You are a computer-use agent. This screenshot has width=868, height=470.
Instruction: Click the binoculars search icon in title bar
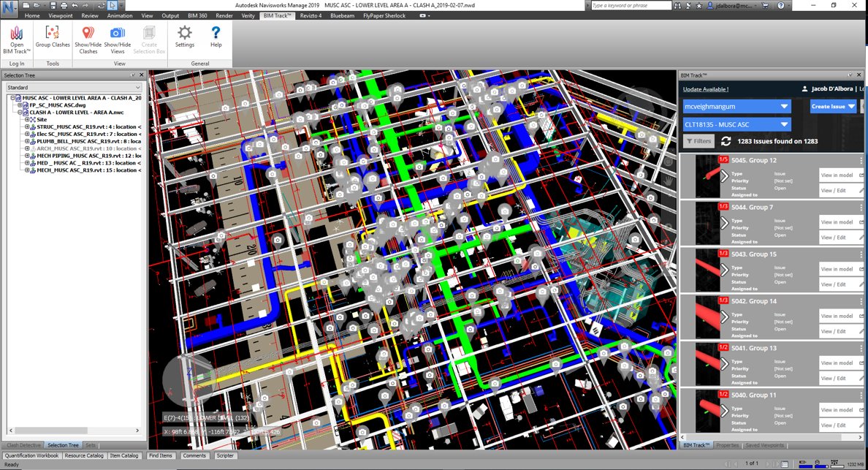(x=677, y=5)
